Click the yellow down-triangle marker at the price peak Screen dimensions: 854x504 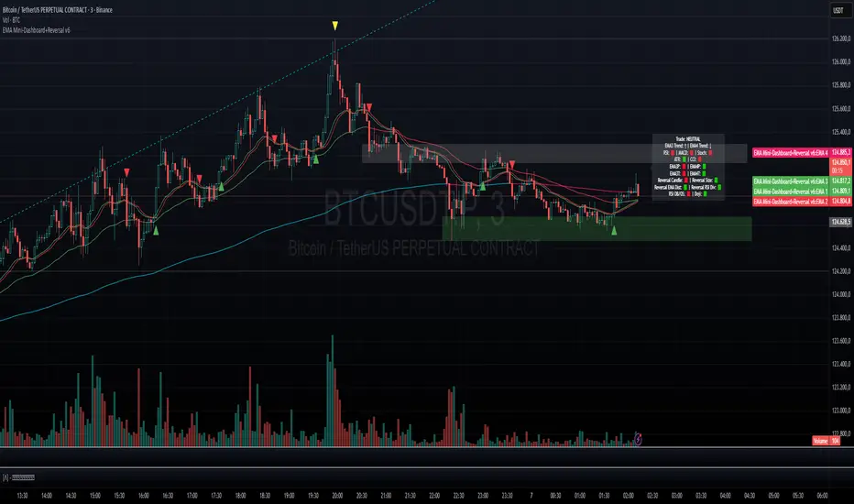tap(335, 26)
